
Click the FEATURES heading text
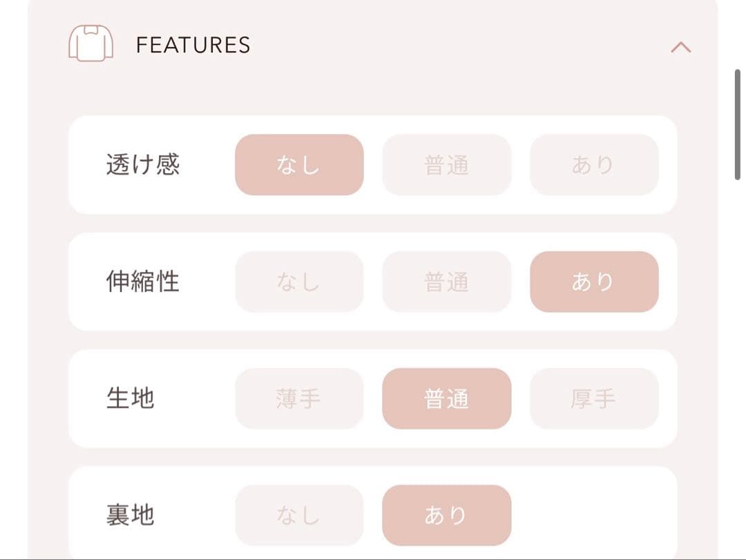194,45
